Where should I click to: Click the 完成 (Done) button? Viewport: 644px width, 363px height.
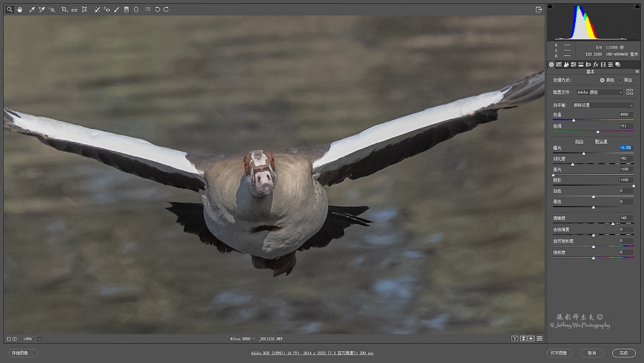pyautogui.click(x=625, y=353)
